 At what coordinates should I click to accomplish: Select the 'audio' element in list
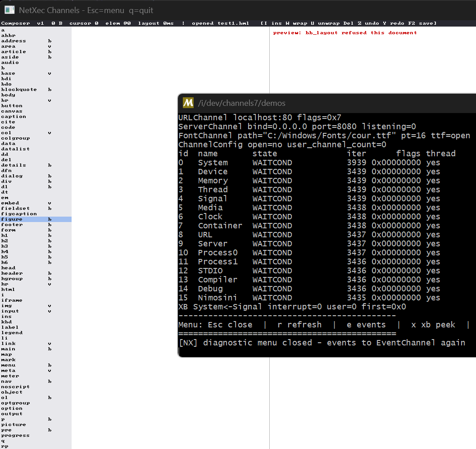pos(36,63)
